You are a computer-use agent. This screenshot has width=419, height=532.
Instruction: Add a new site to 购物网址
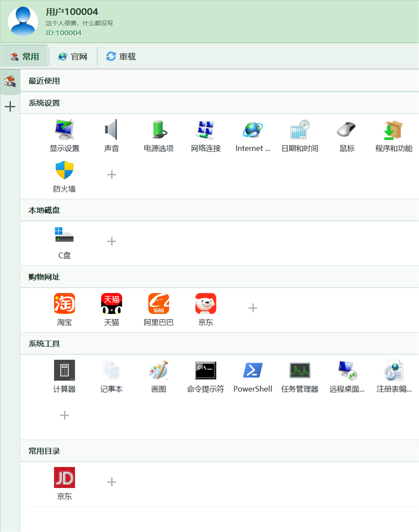click(x=253, y=308)
